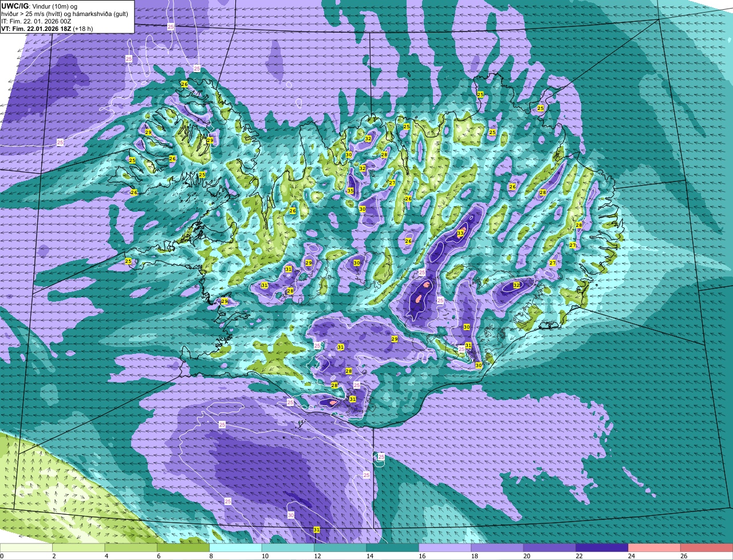This screenshot has width=733, height=560.
Task: Click the 18–20 m/s legend color swatch
Action: click(498, 547)
